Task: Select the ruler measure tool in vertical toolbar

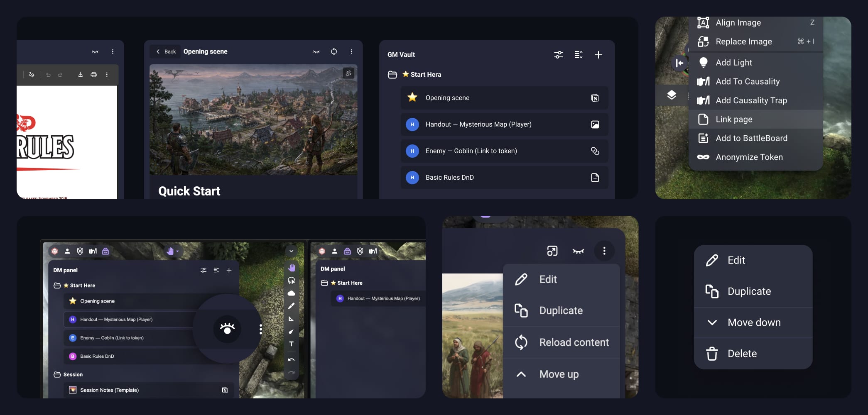Action: [292, 319]
